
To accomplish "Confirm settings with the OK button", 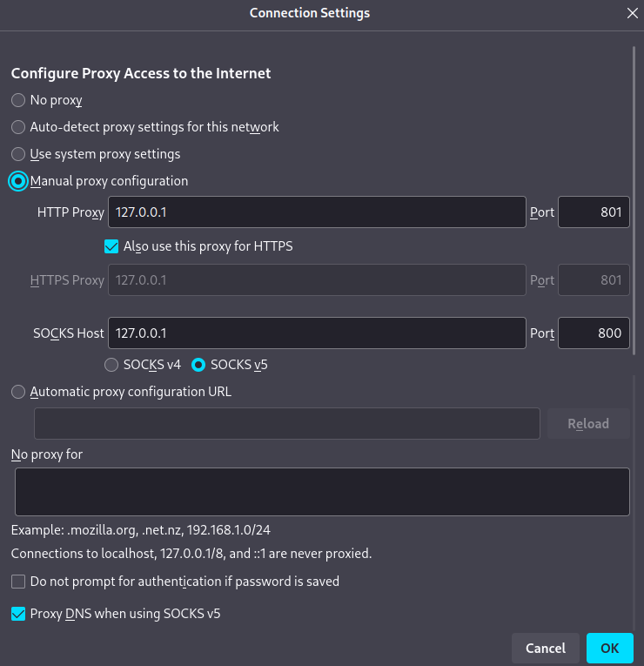I will [x=609, y=648].
